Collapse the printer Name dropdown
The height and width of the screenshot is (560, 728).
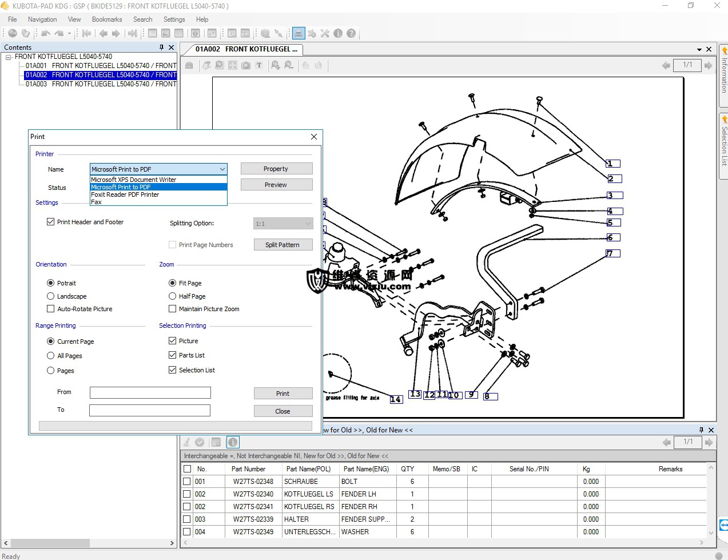tap(222, 169)
